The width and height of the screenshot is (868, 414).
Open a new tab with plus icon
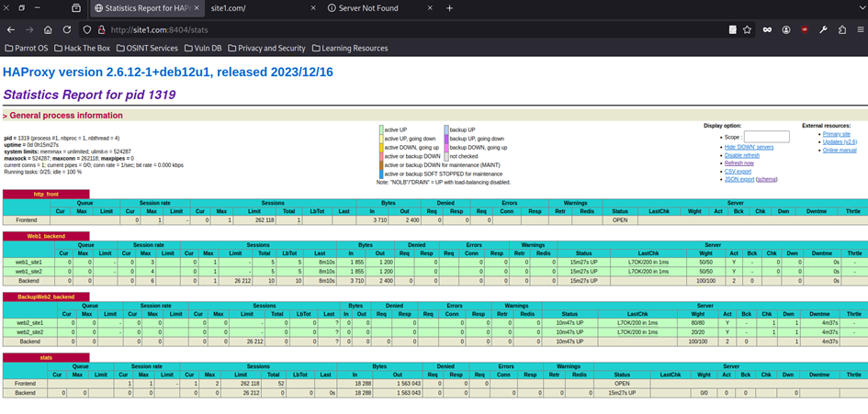coord(449,8)
